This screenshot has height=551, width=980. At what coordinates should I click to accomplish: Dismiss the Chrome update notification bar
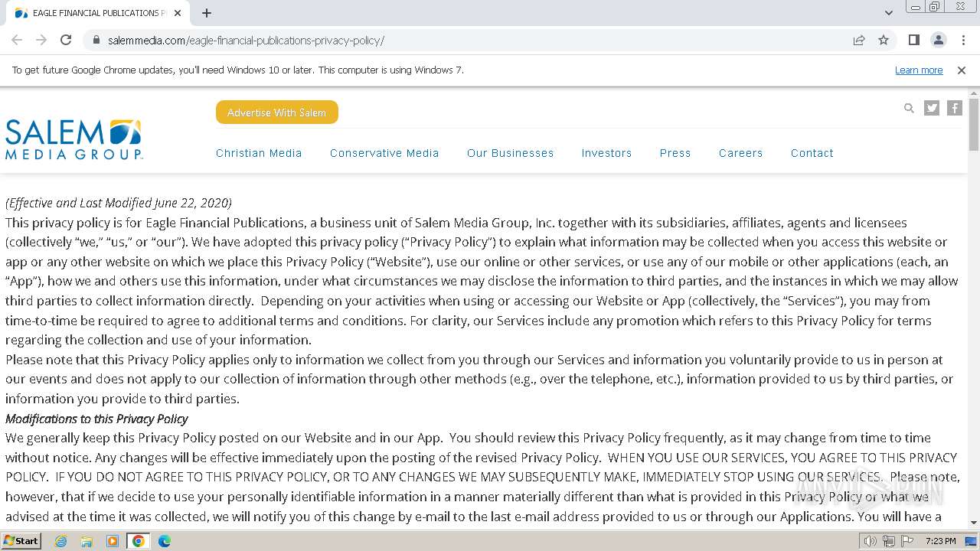[962, 70]
